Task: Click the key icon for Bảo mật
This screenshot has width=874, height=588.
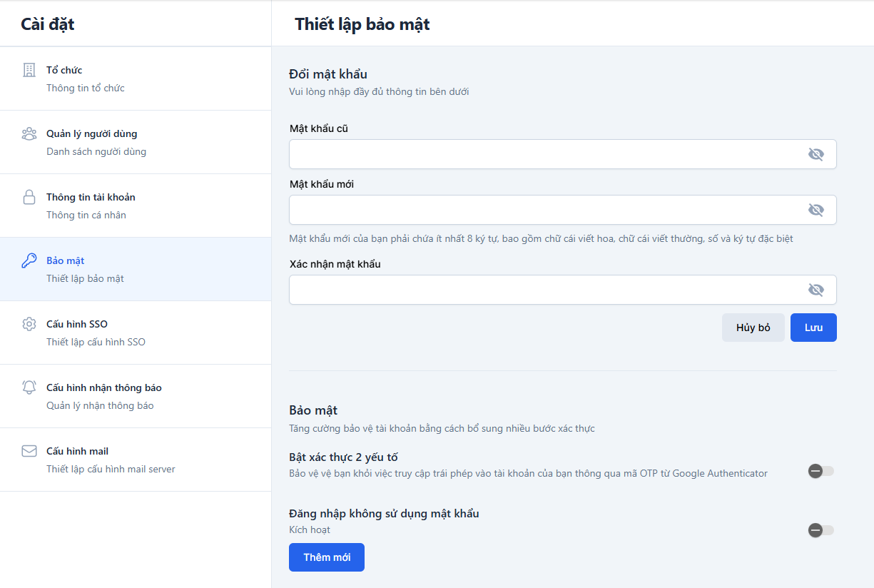Action: pos(29,260)
